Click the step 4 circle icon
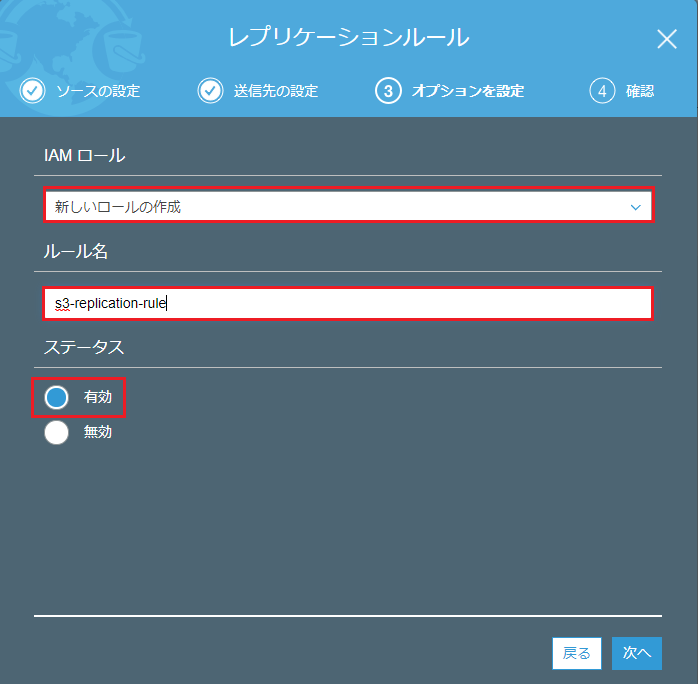The height and width of the screenshot is (684, 698). [602, 91]
